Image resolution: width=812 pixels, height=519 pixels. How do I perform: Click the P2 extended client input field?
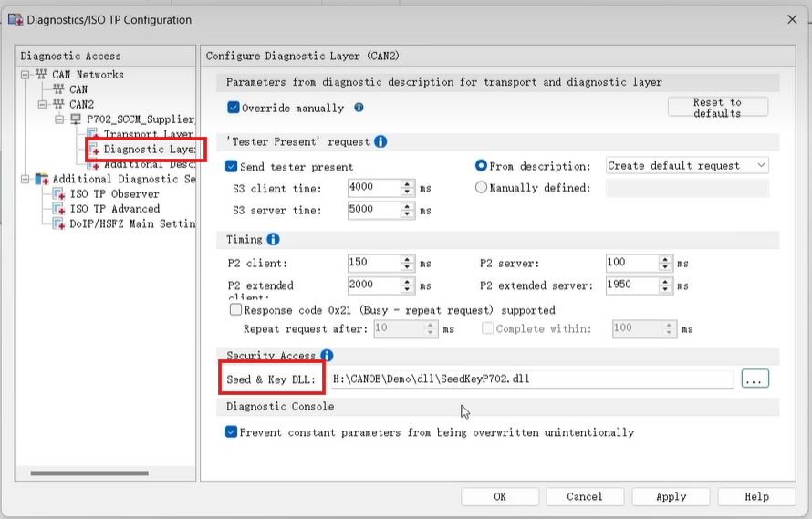[x=374, y=285]
